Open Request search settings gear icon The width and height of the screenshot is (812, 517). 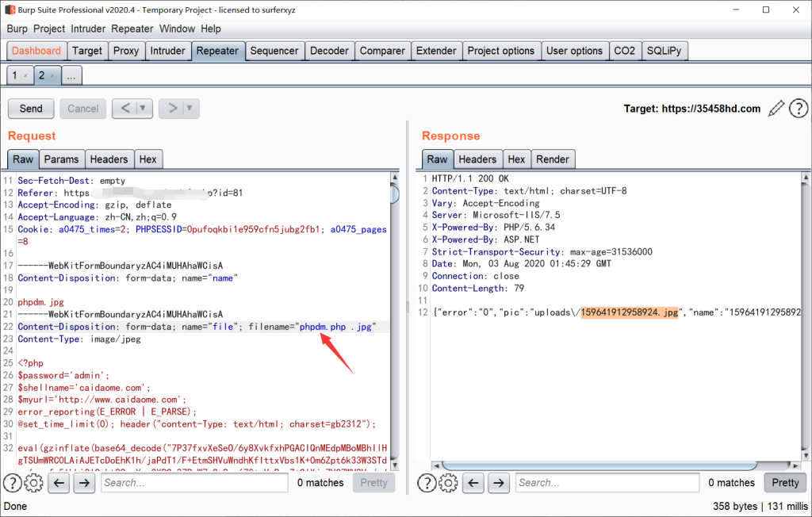pyautogui.click(x=33, y=483)
